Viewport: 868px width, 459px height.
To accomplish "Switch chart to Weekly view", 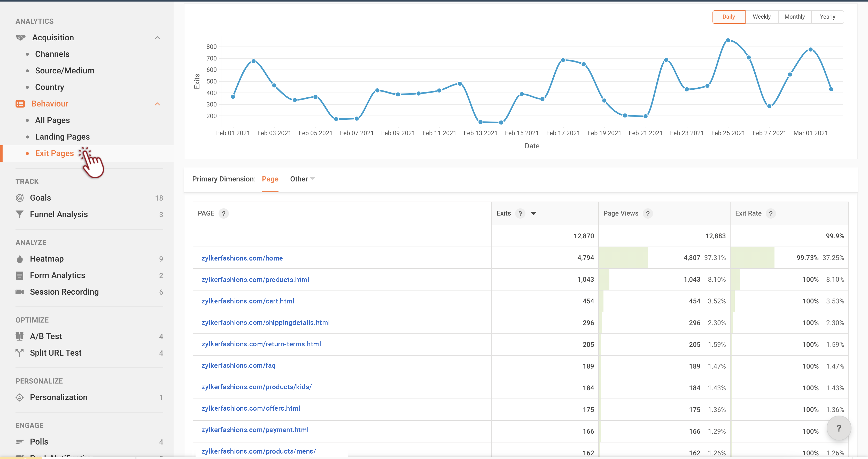I will [x=762, y=17].
